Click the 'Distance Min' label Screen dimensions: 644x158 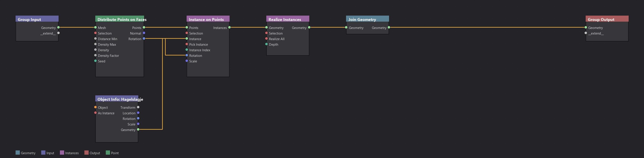[108, 39]
